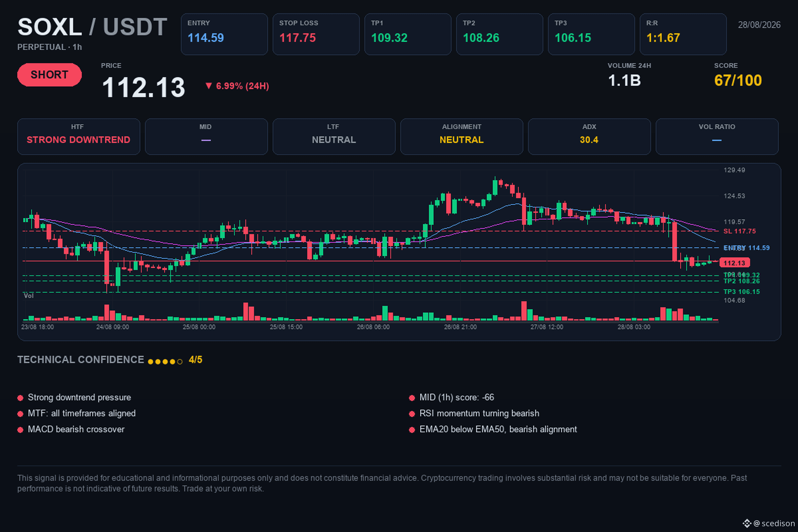Click the ENTRY 114.59 chart line label
The width and height of the screenshot is (798, 532).
click(x=746, y=248)
